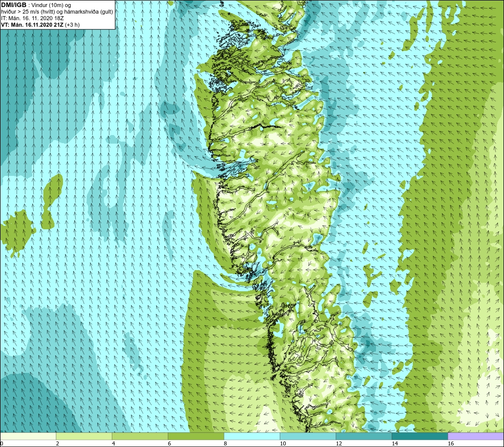This screenshot has height=447, width=504.
Task: Click the DMI/IGB title text
Action: 14,5
